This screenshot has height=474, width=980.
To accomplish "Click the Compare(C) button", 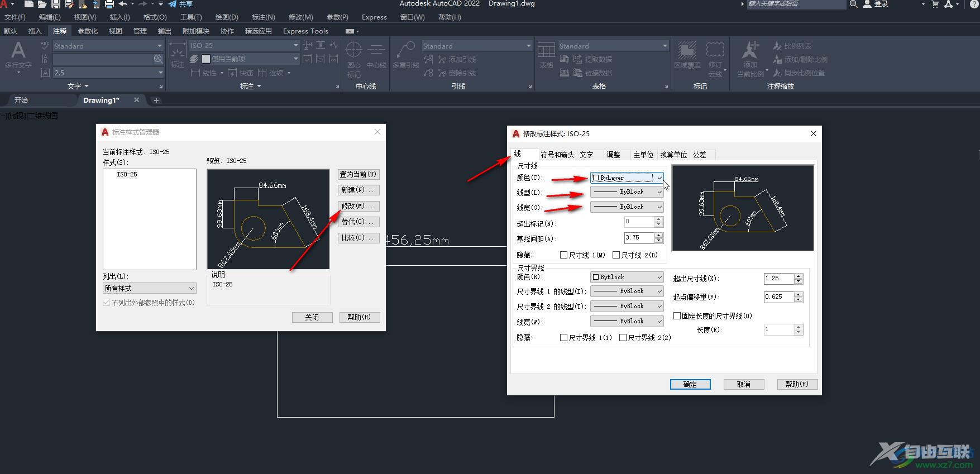I will click(358, 238).
